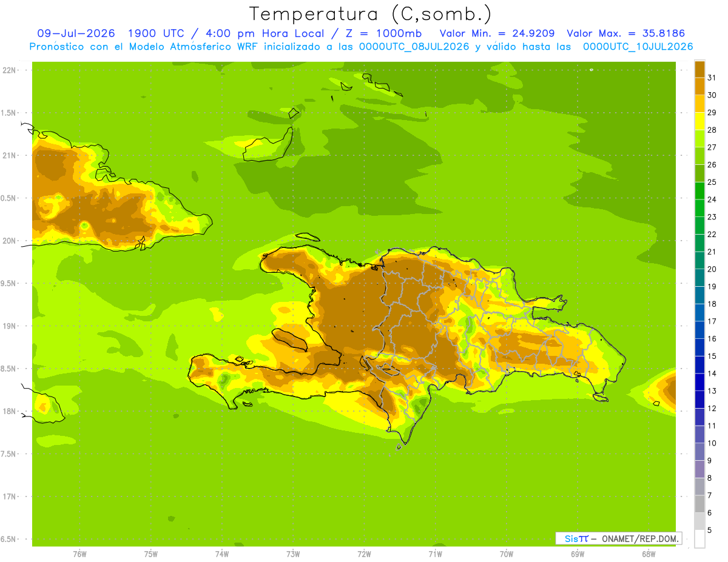Click the '72W' longitude label
Image resolution: width=728 pixels, height=562 pixels.
(364, 554)
